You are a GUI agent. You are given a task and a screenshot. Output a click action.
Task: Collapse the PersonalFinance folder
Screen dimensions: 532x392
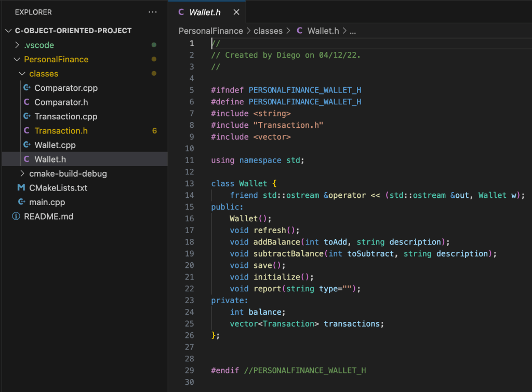[17, 60]
